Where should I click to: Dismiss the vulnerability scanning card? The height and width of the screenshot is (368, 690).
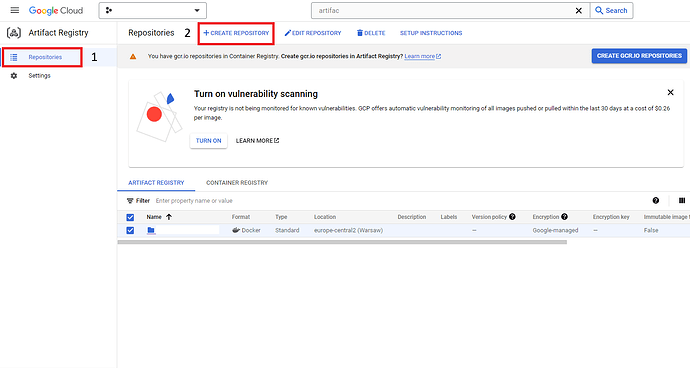click(x=670, y=92)
